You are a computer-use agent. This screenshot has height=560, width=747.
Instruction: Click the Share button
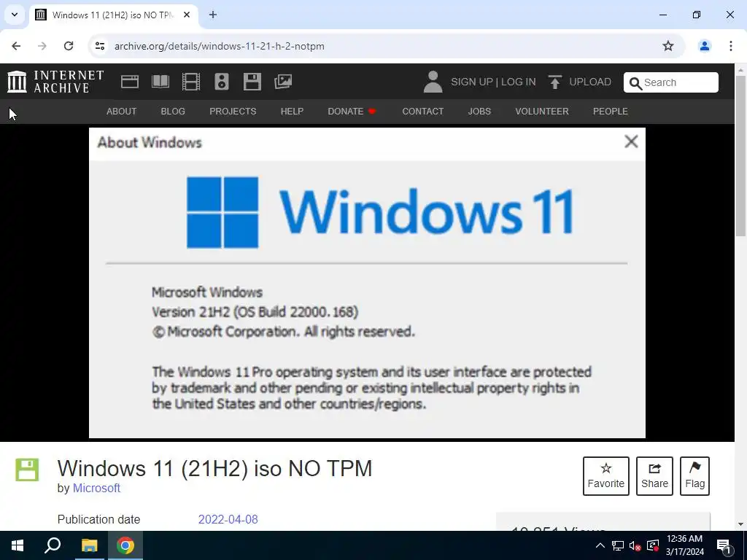[654, 476]
